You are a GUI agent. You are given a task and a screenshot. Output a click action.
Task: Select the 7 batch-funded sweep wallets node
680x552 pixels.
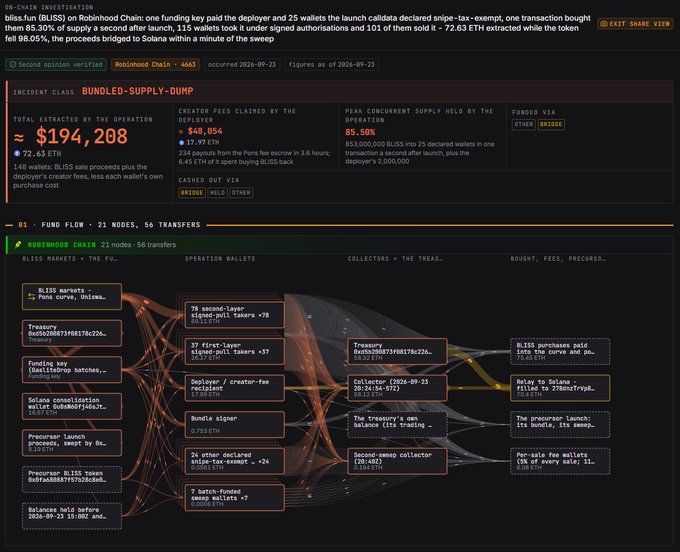[x=235, y=498]
